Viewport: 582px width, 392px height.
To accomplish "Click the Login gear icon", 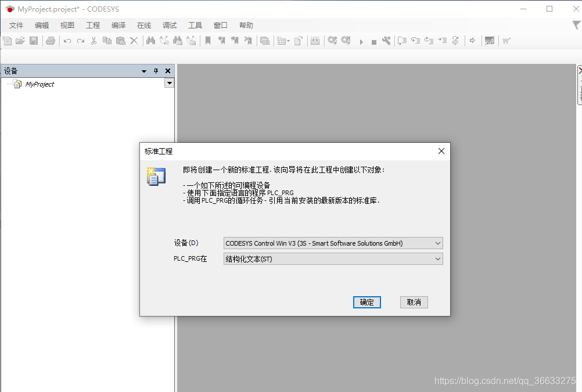I will coord(332,41).
